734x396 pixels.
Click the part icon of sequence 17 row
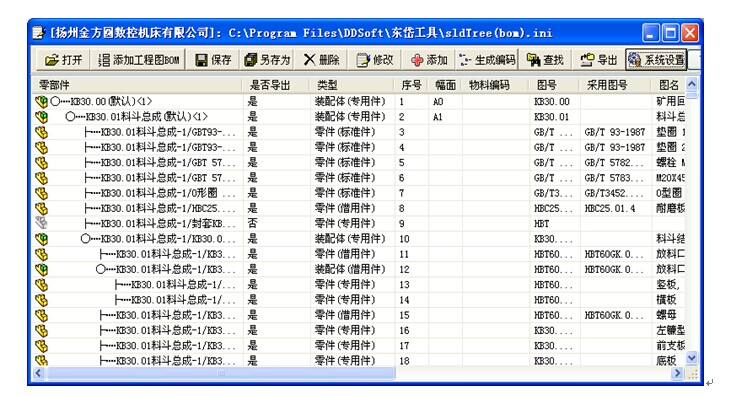(x=41, y=345)
